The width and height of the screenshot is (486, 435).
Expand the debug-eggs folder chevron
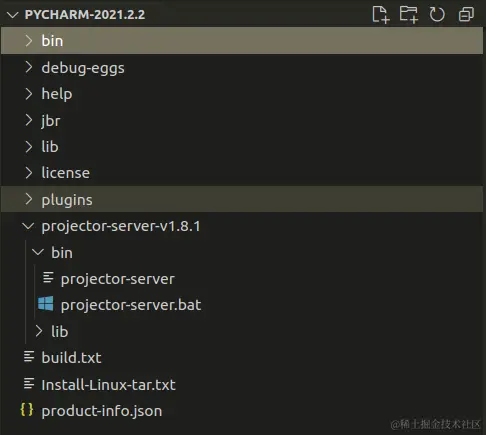click(x=29, y=67)
